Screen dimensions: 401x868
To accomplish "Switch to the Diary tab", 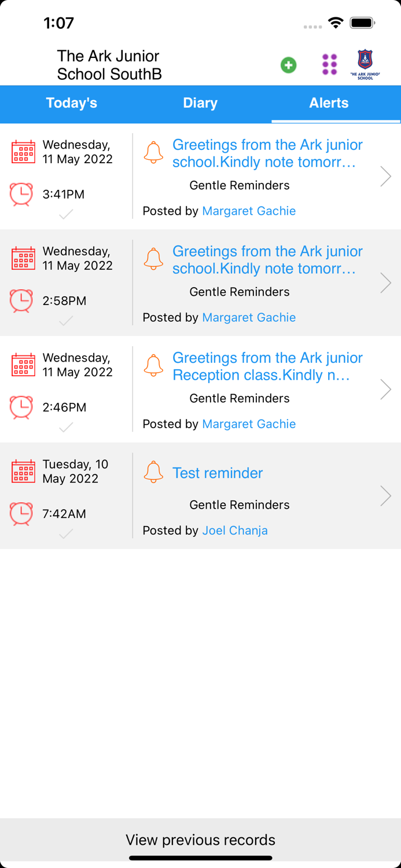I will coord(200,103).
